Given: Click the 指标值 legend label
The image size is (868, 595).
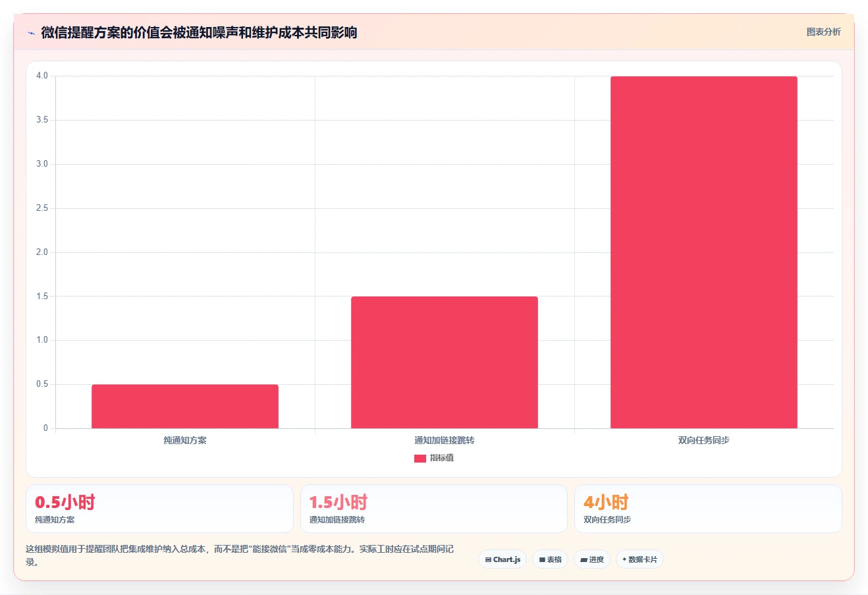Looking at the screenshot, I should coord(442,458).
